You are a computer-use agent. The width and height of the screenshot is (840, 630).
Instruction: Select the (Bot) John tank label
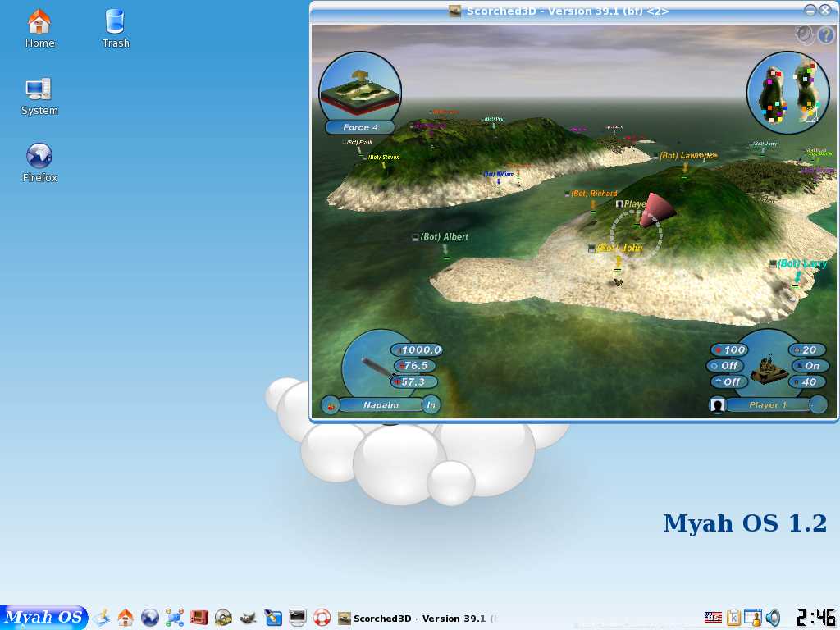[x=615, y=248]
